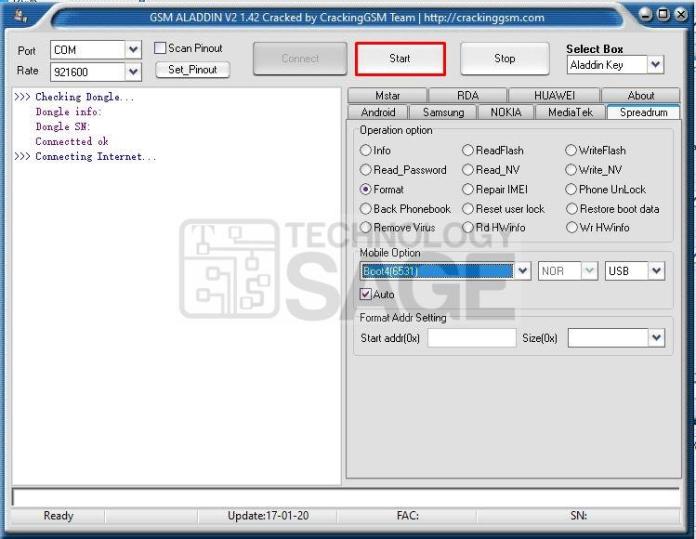Click the Set_Pinout button
696x539 pixels.
pos(193,70)
